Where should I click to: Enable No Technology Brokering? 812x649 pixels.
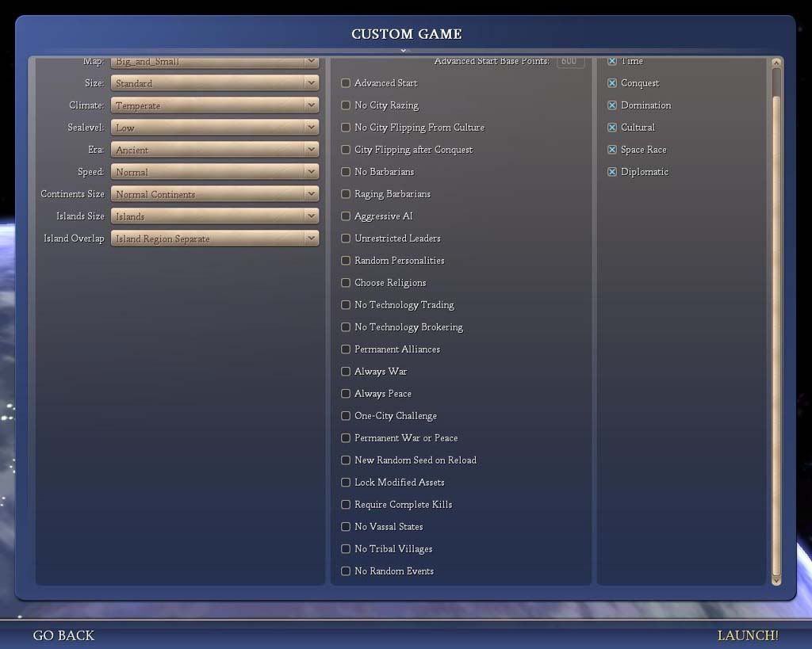click(x=346, y=327)
